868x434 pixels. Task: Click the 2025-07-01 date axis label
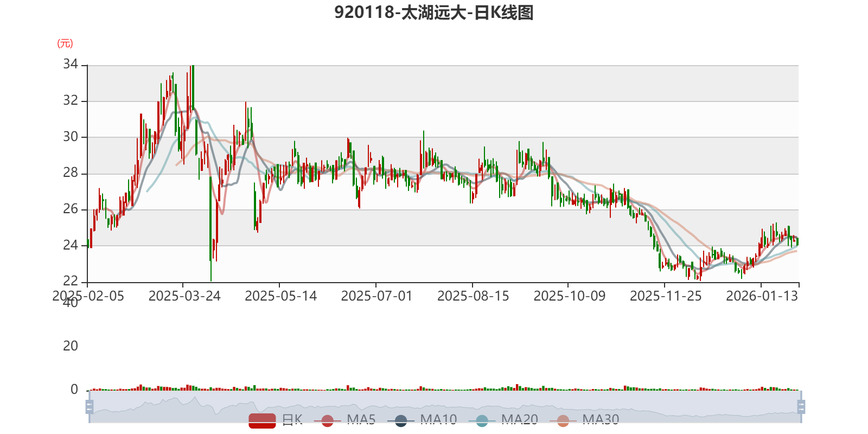376,296
